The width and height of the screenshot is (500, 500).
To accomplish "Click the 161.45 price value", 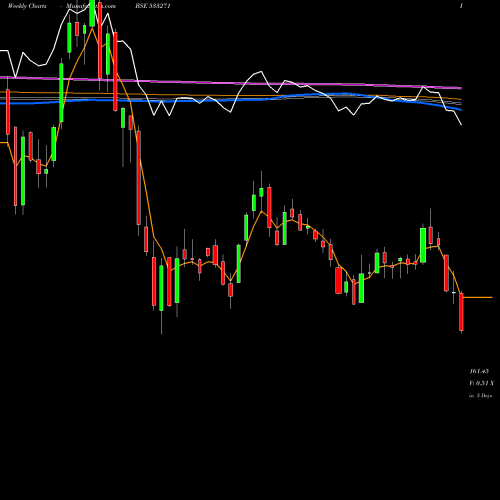I will click(479, 371).
